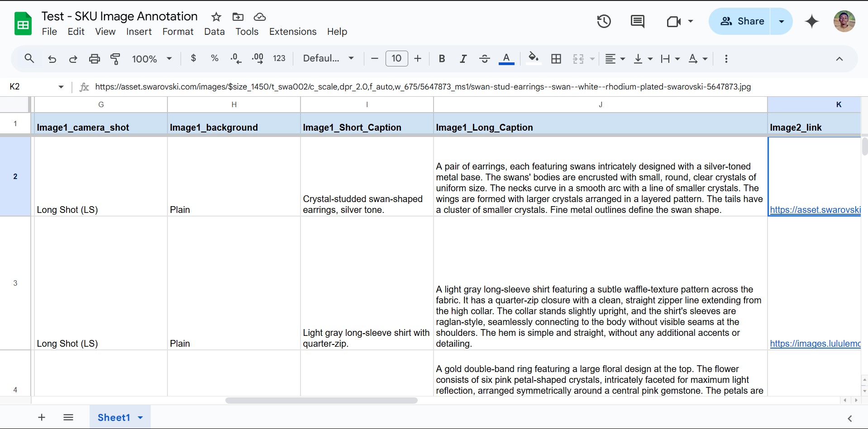The width and height of the screenshot is (868, 429).
Task: Click the font size input field
Action: (x=396, y=59)
